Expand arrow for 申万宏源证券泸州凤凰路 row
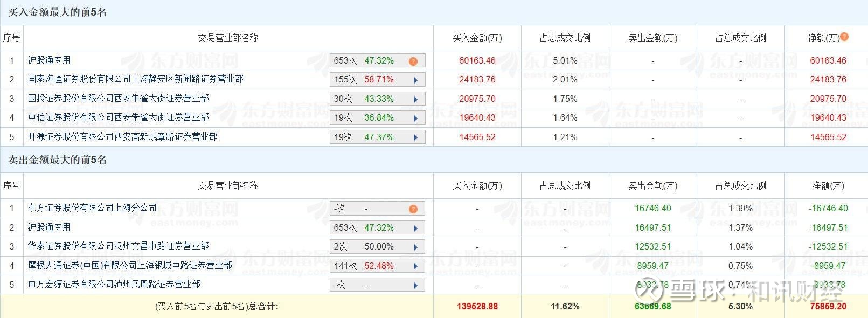 coord(415,286)
